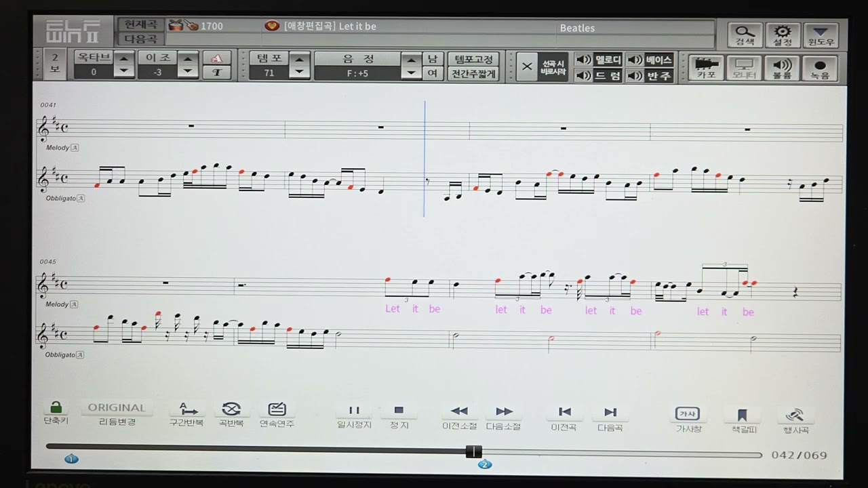Raise the 이조 transpose value

(x=188, y=59)
